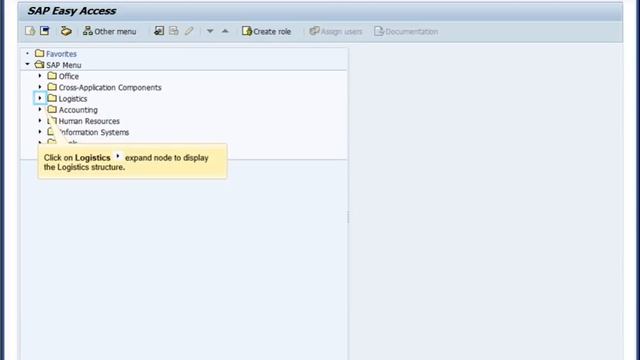Screen dimensions: 640x360
Task: Click the Accounting folder icon
Action: [x=52, y=109]
